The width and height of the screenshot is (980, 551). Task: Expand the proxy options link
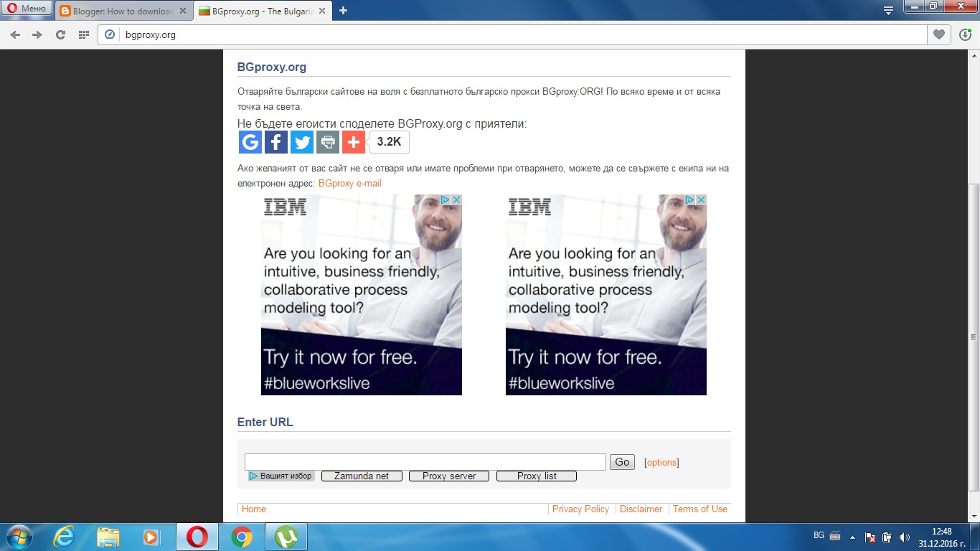[x=661, y=463]
